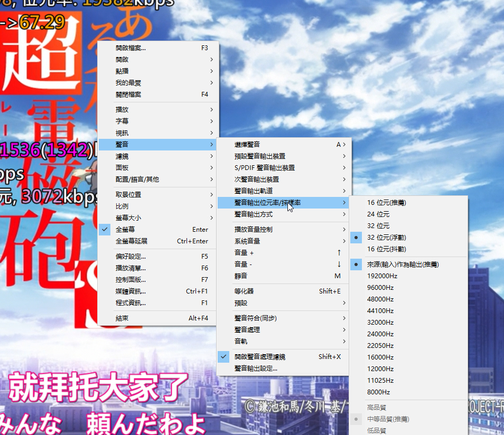
Task: Expand the 播放 submenu
Action: click(158, 110)
